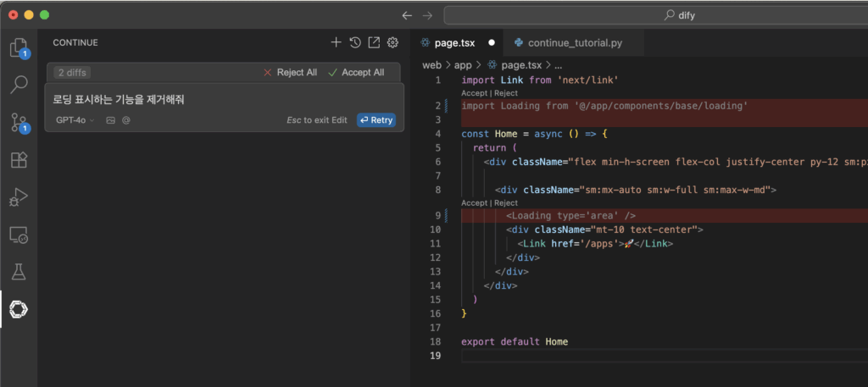Select 'app' in the breadcrumb
The height and width of the screenshot is (387, 868).
click(463, 65)
